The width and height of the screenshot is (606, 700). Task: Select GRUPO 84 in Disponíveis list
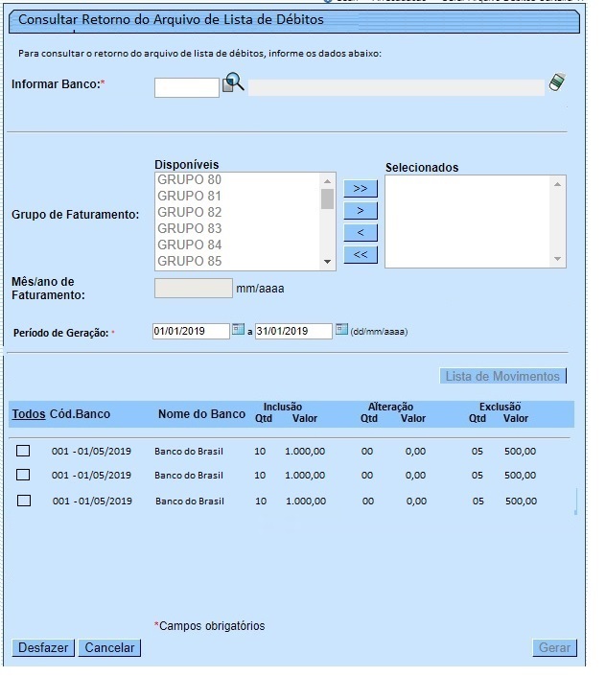pyautogui.click(x=189, y=245)
